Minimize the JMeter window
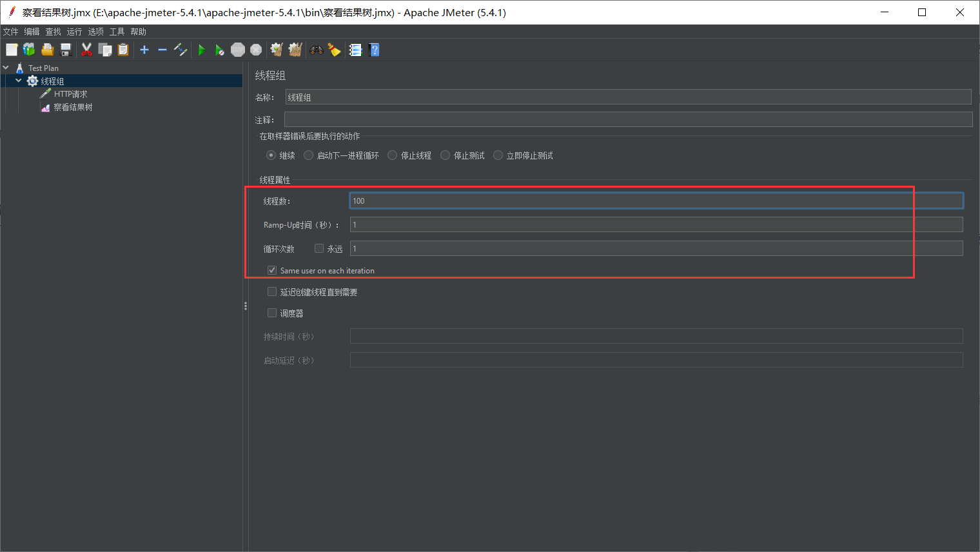The height and width of the screenshot is (552, 980). [885, 12]
